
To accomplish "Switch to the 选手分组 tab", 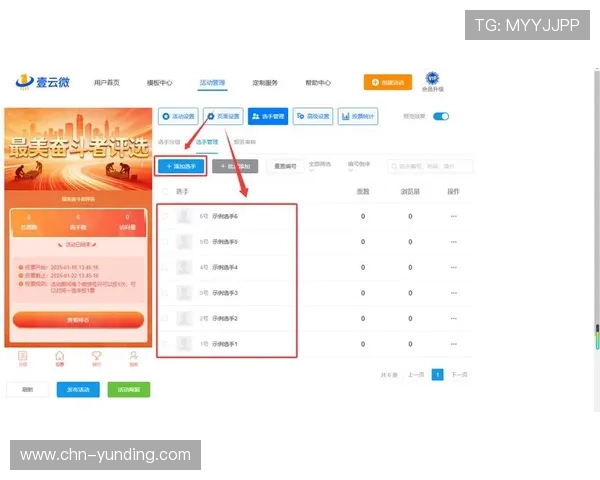I will point(170,142).
